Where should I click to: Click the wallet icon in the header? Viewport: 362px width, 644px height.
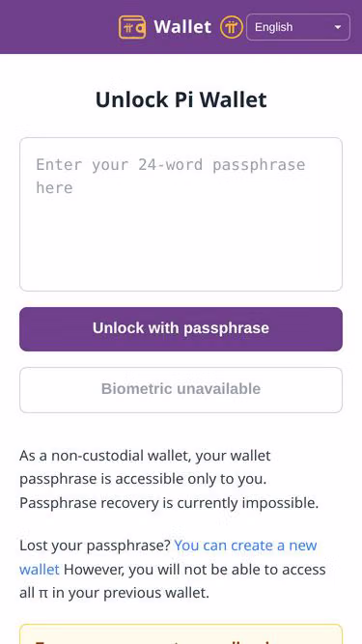tap(132, 27)
